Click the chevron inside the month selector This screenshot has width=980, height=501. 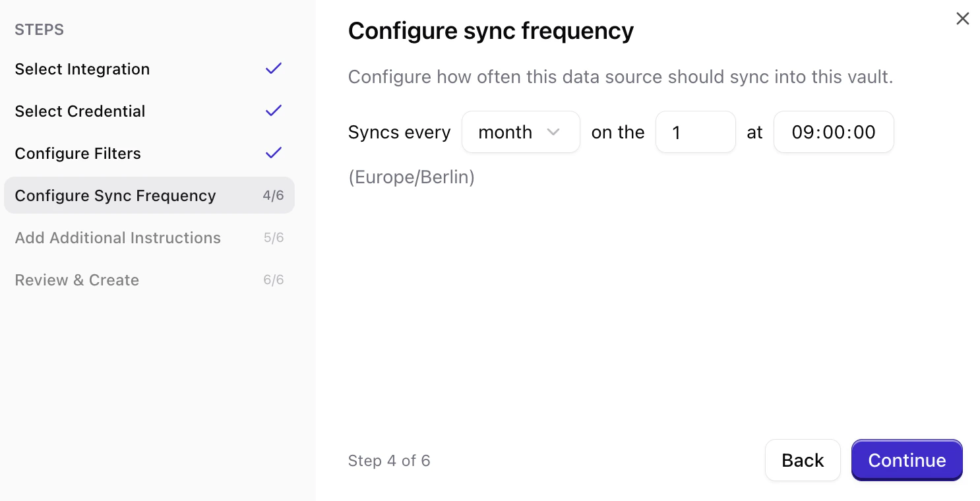[554, 132]
